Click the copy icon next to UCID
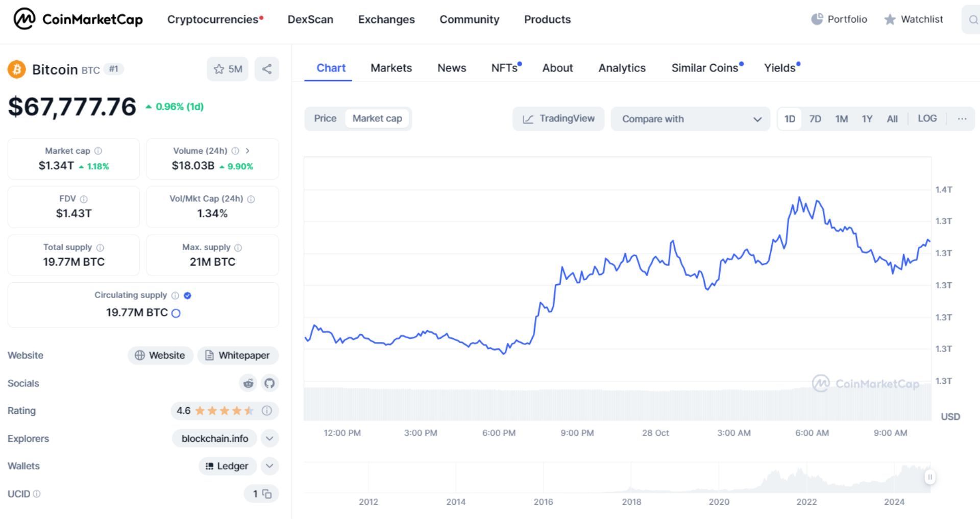Viewport: 980px width, 519px height. tap(267, 493)
